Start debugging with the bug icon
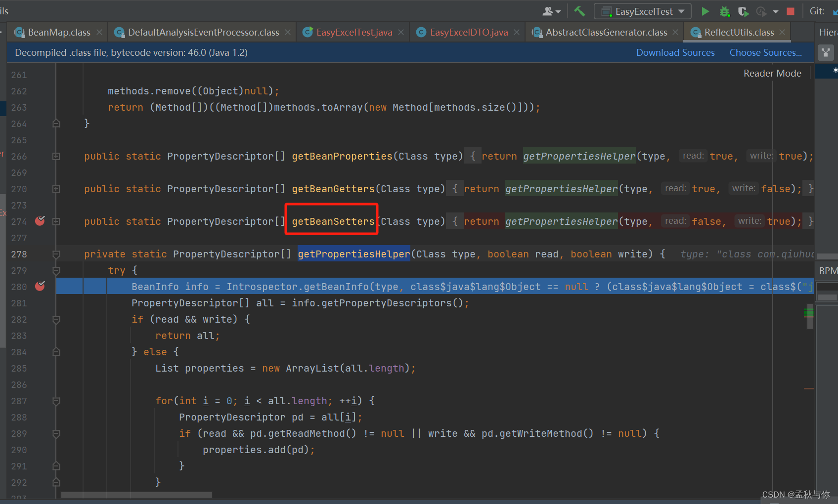Viewport: 838px width, 504px height. coord(724,11)
